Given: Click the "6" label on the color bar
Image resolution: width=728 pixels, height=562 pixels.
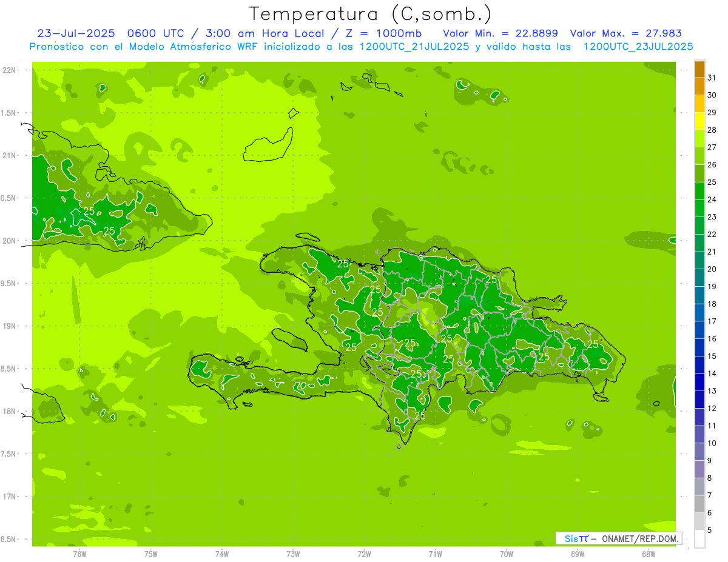Looking at the screenshot, I should pos(710,513).
